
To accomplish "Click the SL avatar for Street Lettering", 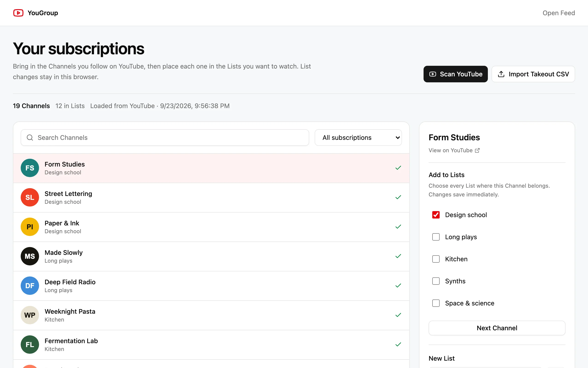I will coord(30,197).
